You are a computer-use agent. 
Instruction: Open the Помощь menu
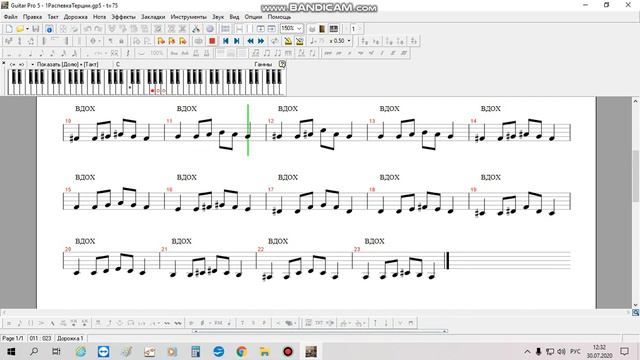(x=279, y=17)
